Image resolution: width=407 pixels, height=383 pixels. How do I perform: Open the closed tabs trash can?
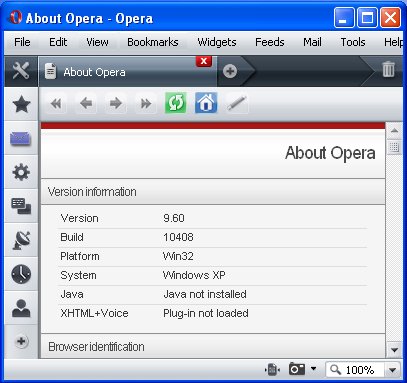point(388,69)
